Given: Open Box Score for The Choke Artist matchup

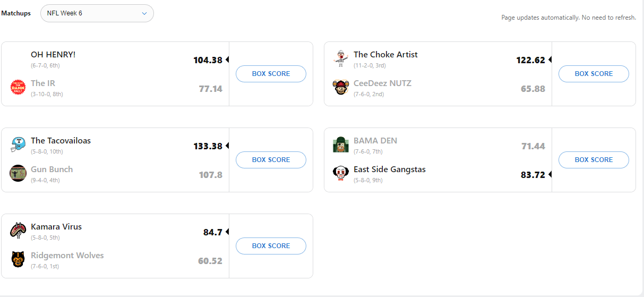Looking at the screenshot, I should (594, 74).
